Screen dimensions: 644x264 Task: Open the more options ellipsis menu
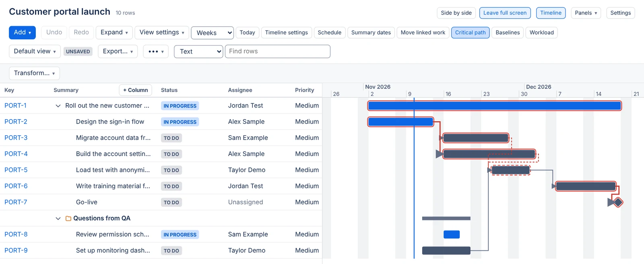pos(156,52)
